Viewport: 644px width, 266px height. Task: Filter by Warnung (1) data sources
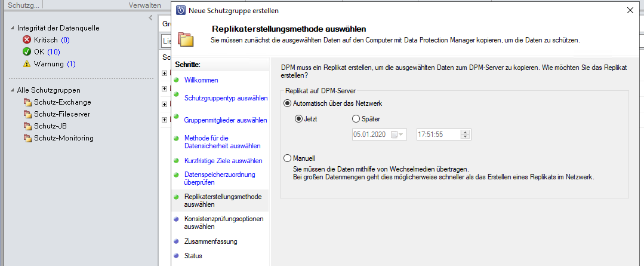coord(55,64)
